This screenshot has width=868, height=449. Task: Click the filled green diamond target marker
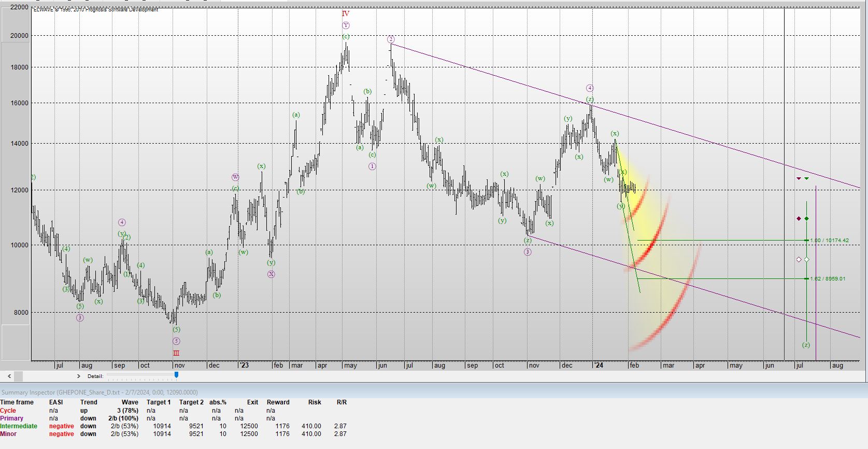[807, 219]
